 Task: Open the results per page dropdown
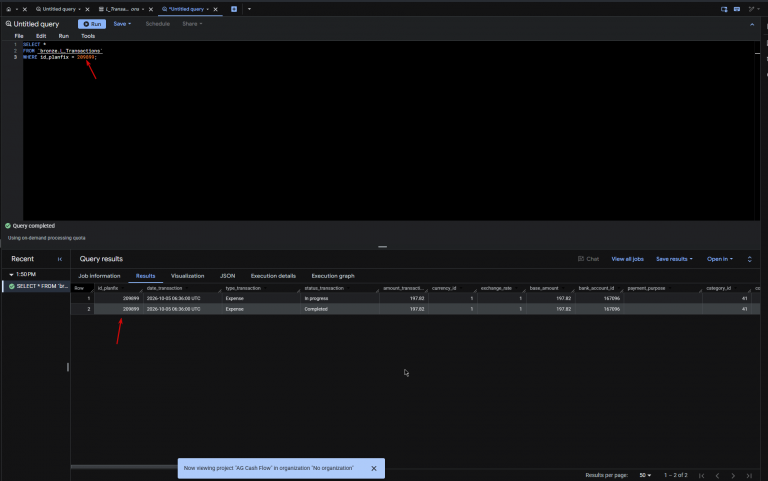coord(645,475)
